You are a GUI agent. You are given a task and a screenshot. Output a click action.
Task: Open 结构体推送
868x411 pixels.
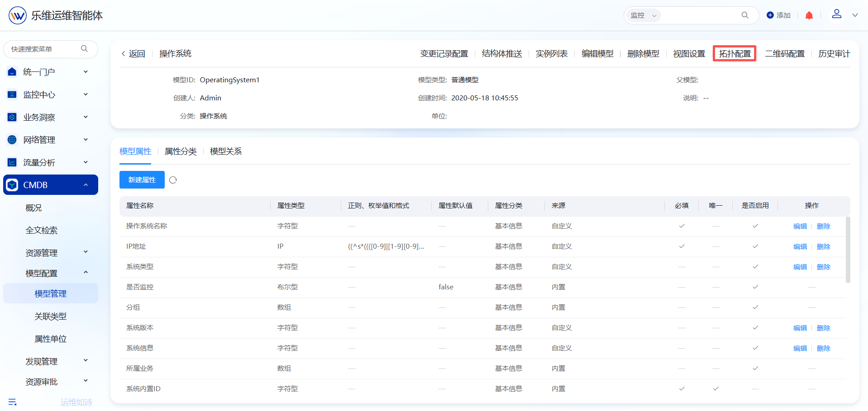(x=502, y=54)
